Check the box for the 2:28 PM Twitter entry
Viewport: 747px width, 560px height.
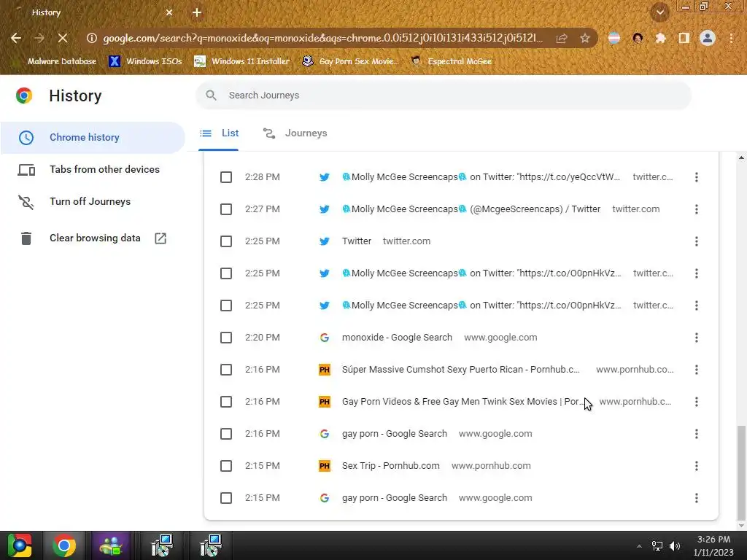coord(226,177)
